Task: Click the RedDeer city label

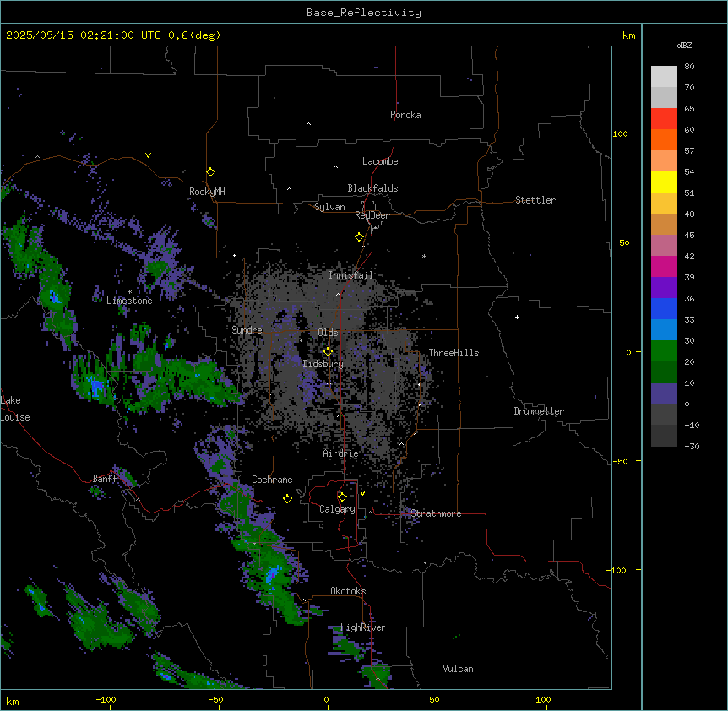Action: tap(372, 215)
